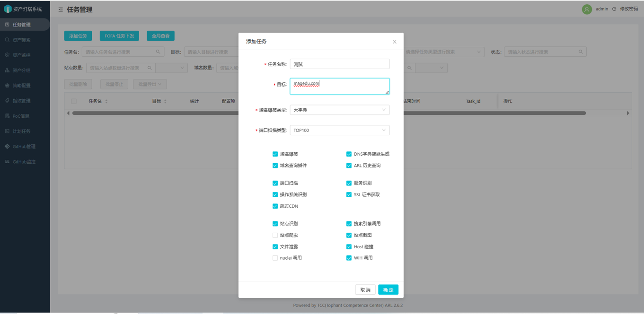Click 策略配置 sidebar icon
The height and width of the screenshot is (315, 644).
tap(7, 86)
